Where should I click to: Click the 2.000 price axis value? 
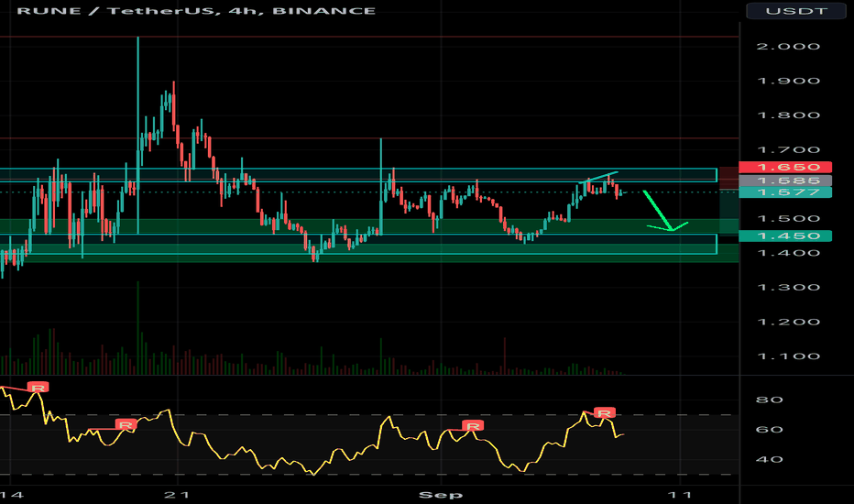pyautogui.click(x=788, y=47)
